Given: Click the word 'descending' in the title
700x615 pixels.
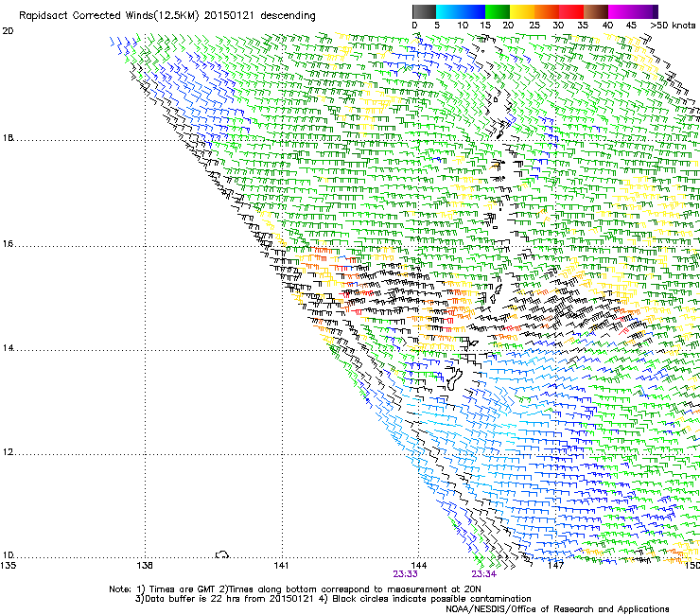Looking at the screenshot, I should 288,16.
